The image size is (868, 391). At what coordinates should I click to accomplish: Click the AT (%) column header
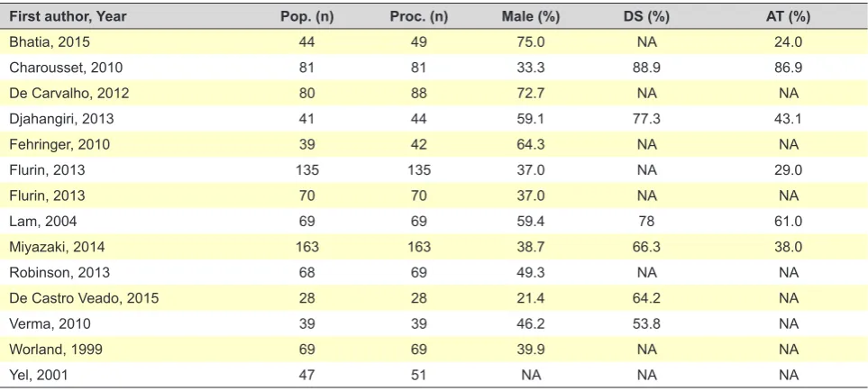788,16
